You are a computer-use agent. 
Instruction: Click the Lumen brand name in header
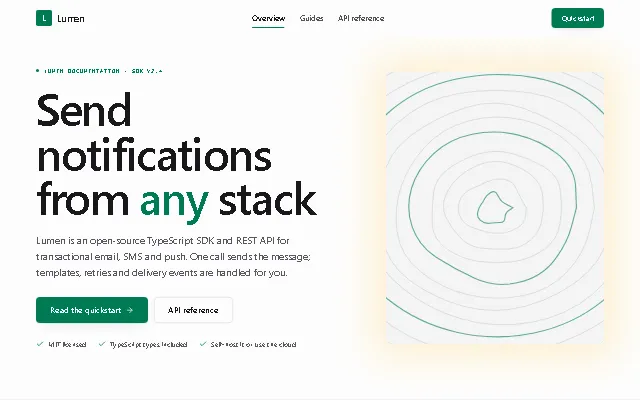(x=71, y=18)
